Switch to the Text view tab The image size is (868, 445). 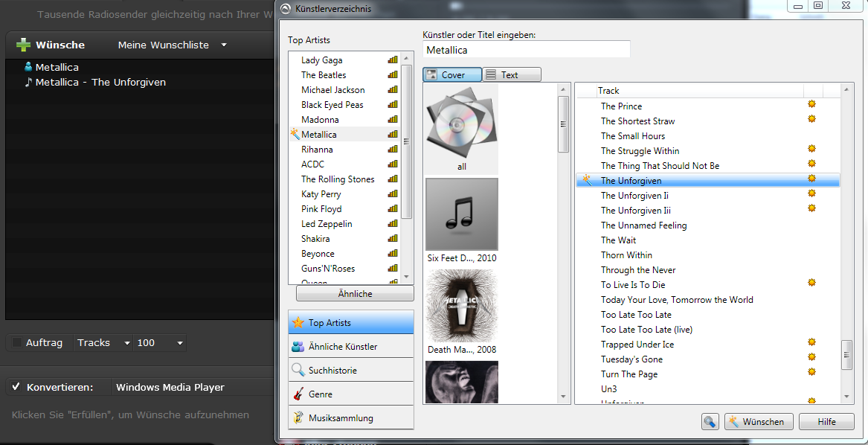511,74
